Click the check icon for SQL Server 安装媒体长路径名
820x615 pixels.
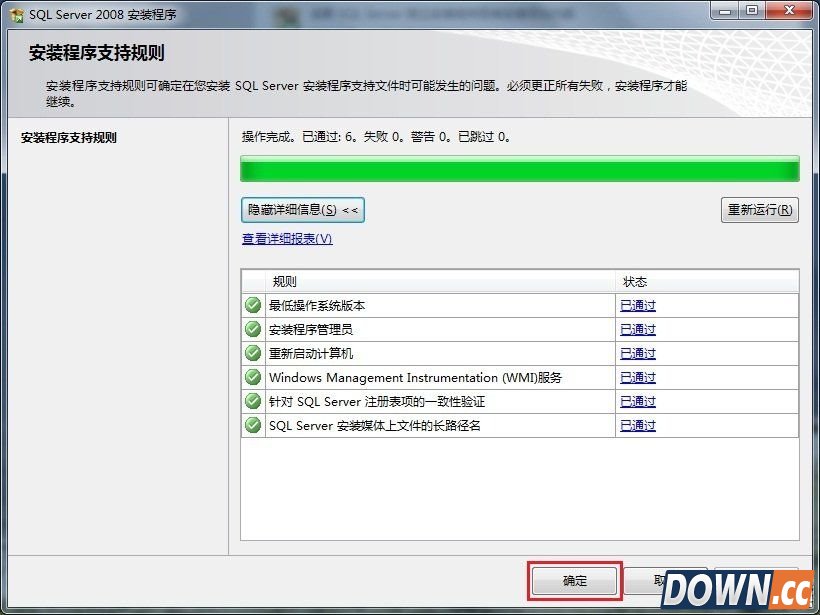(253, 425)
